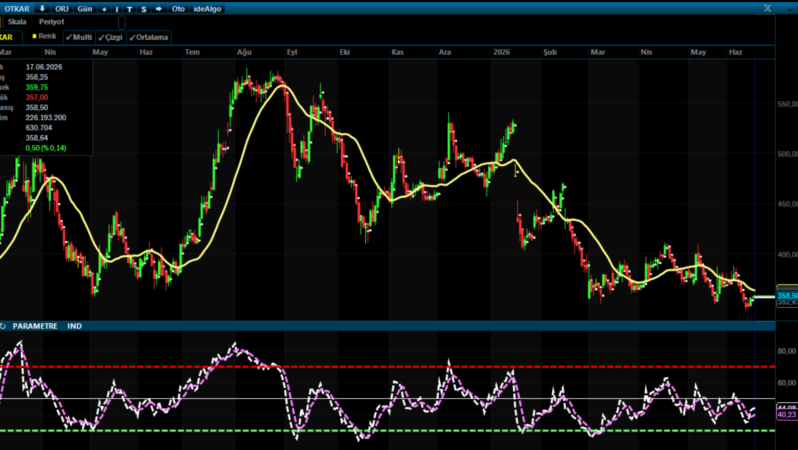Open the IND menu of the indicator panel

pyautogui.click(x=74, y=326)
